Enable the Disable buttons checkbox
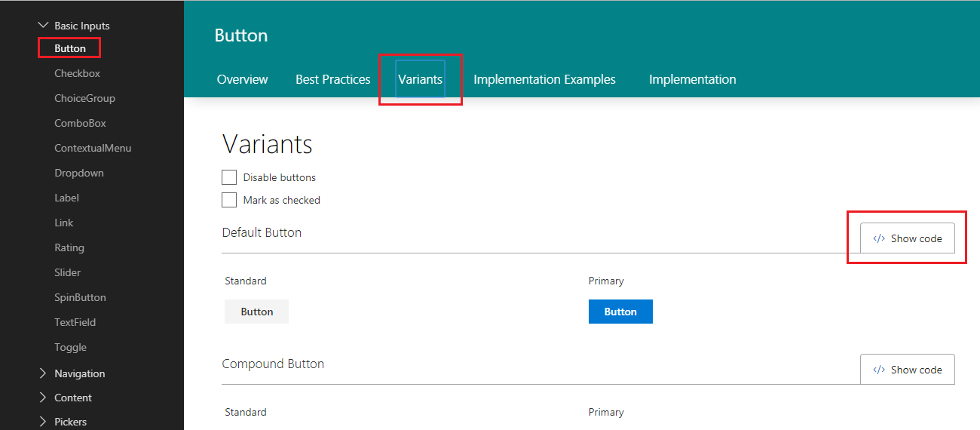This screenshot has width=980, height=430. pos(229,177)
